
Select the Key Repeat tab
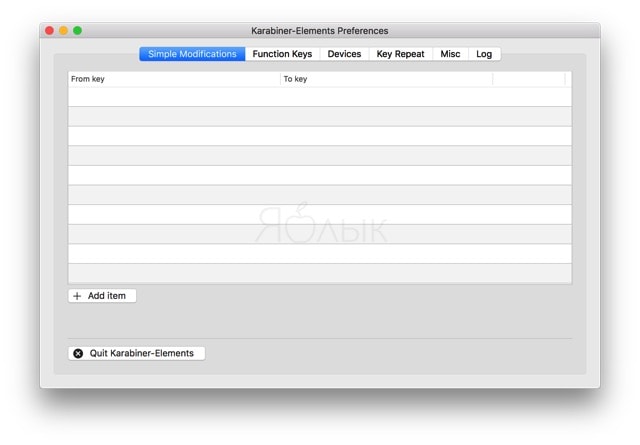[400, 54]
